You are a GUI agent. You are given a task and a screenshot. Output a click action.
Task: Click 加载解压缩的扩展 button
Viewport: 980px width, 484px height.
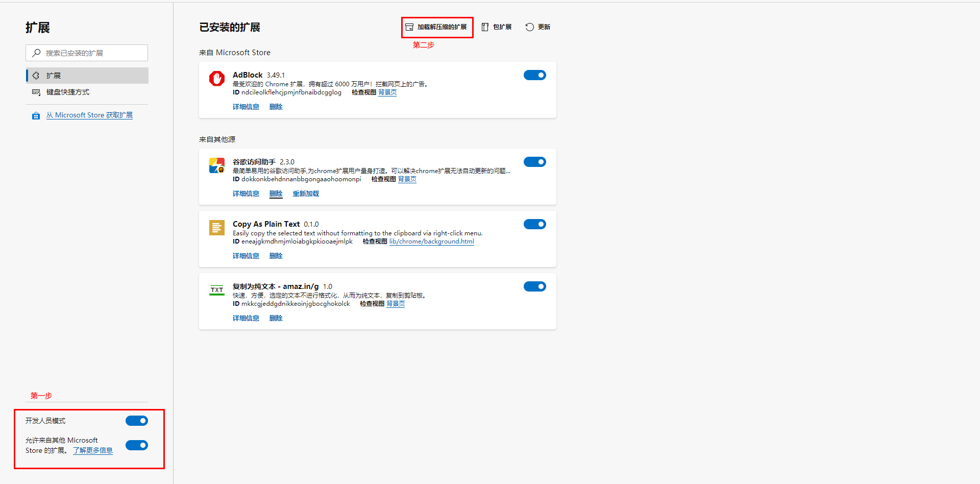437,27
